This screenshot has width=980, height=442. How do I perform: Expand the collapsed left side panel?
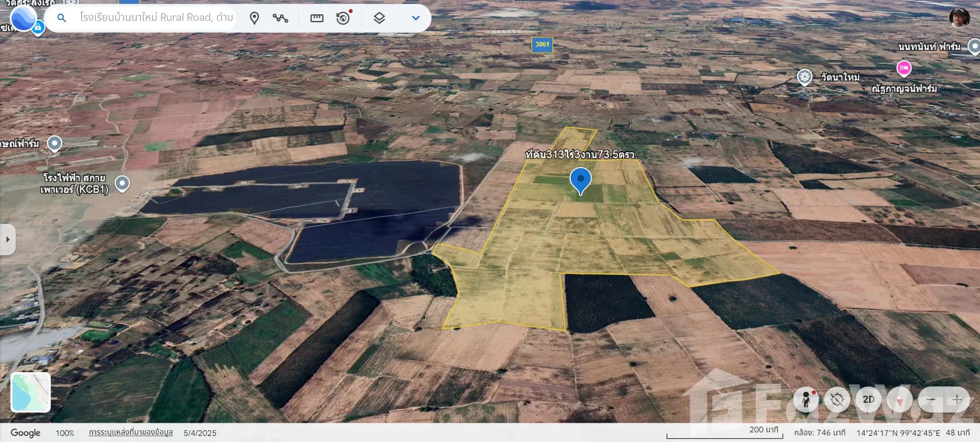(x=8, y=239)
